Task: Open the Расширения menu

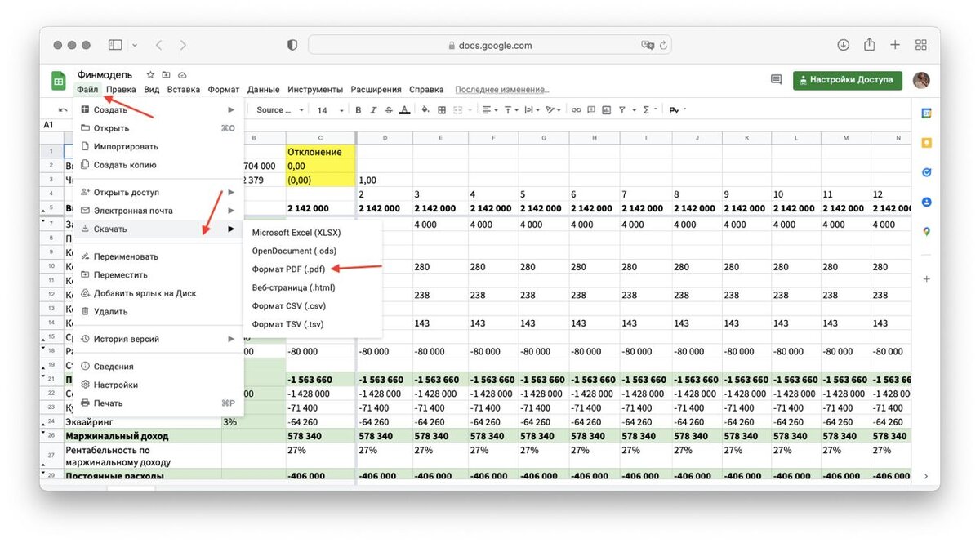Action: (376, 90)
